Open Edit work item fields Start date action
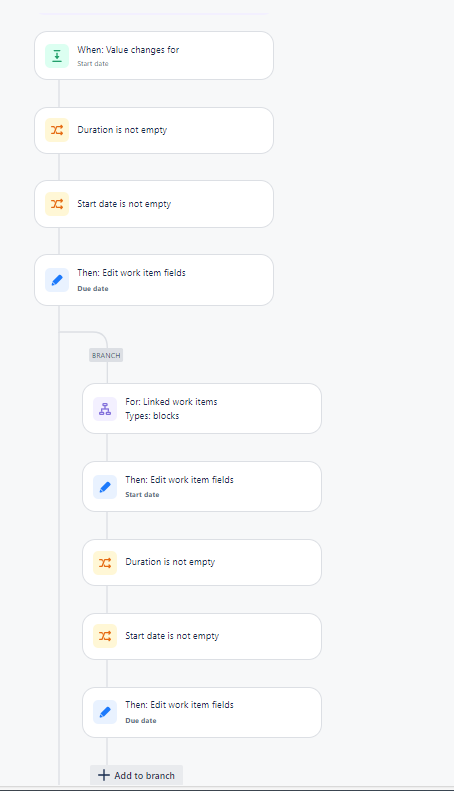Screen dimensions: 454x791 [202, 487]
